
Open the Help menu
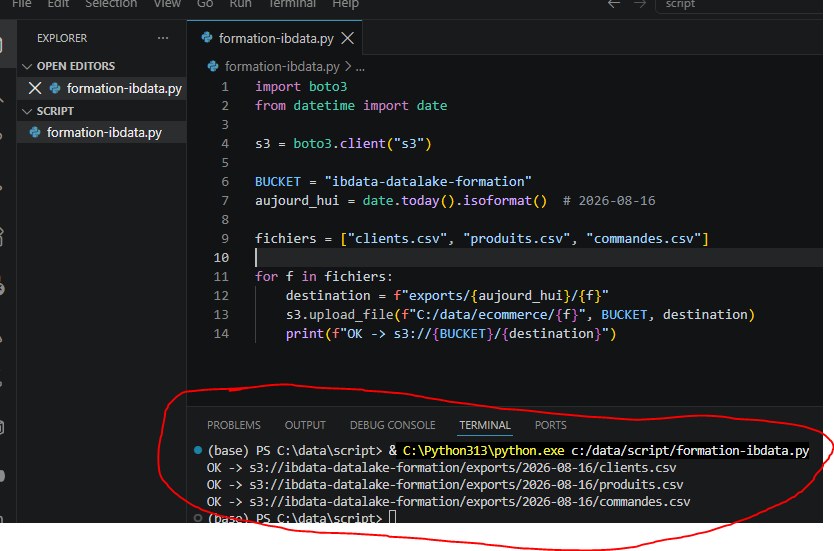tap(345, 4)
